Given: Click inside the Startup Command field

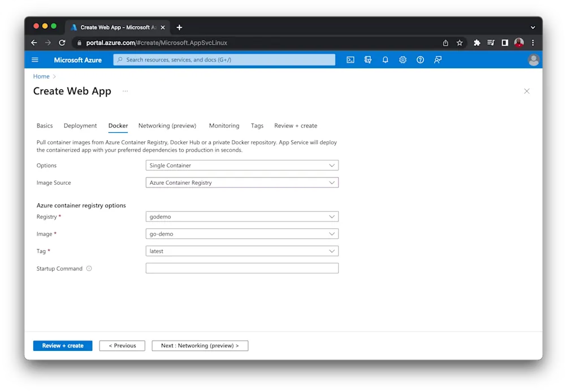Looking at the screenshot, I should (242, 268).
